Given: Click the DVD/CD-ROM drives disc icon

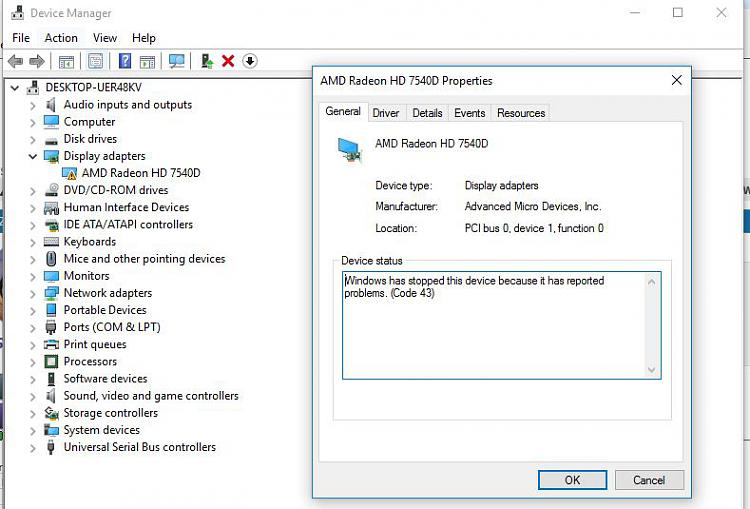Looking at the screenshot, I should pos(51,190).
